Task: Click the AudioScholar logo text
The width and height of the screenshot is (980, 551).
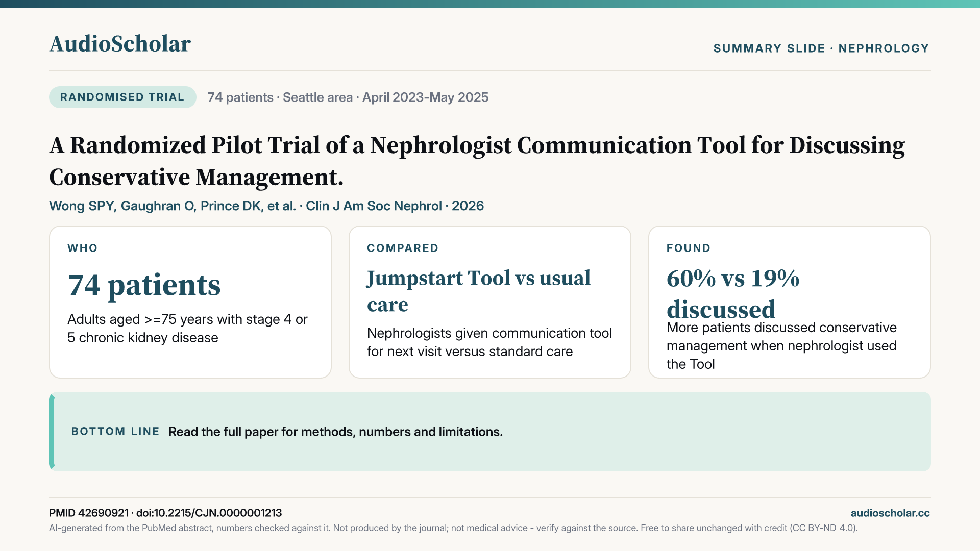Action: (120, 44)
